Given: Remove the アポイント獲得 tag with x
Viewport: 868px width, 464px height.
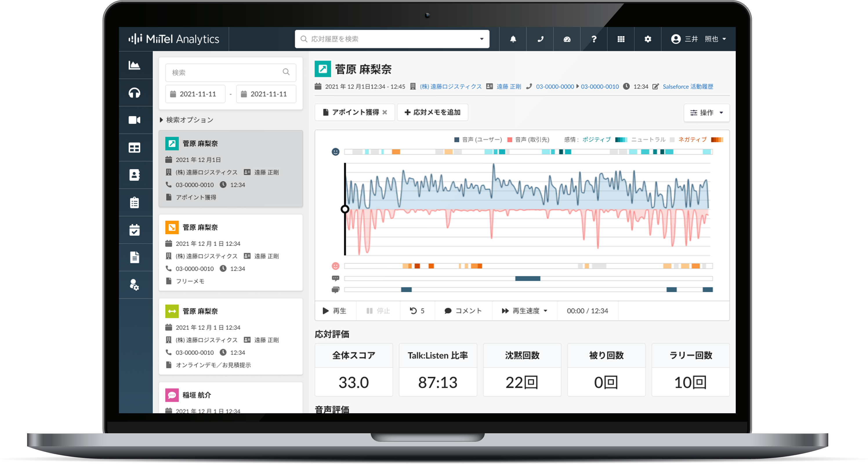Looking at the screenshot, I should pos(385,112).
